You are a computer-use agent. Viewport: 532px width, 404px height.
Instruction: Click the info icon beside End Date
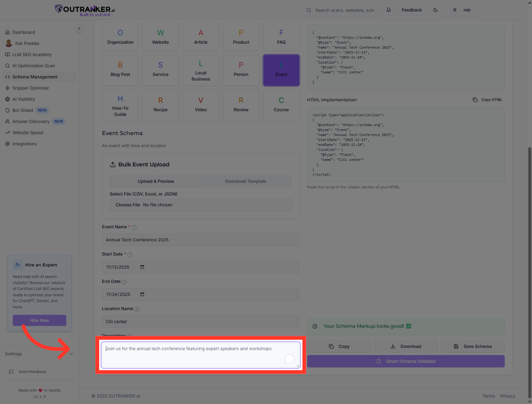pos(124,282)
